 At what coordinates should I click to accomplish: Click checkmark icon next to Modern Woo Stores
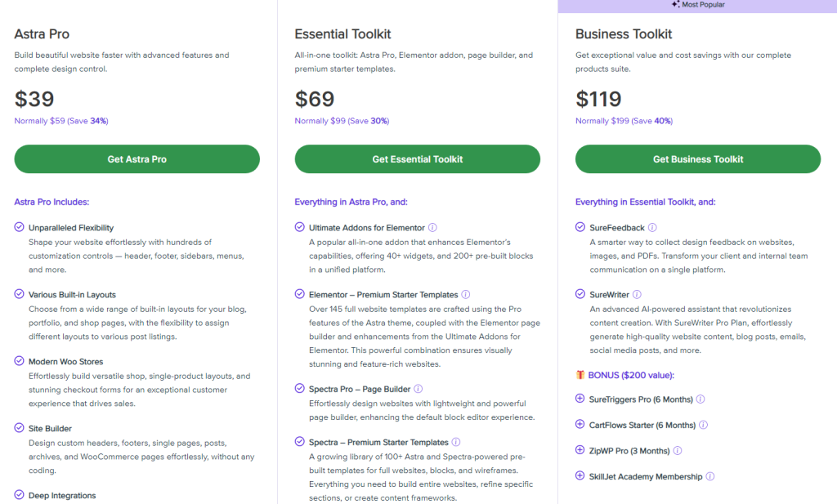(20, 361)
